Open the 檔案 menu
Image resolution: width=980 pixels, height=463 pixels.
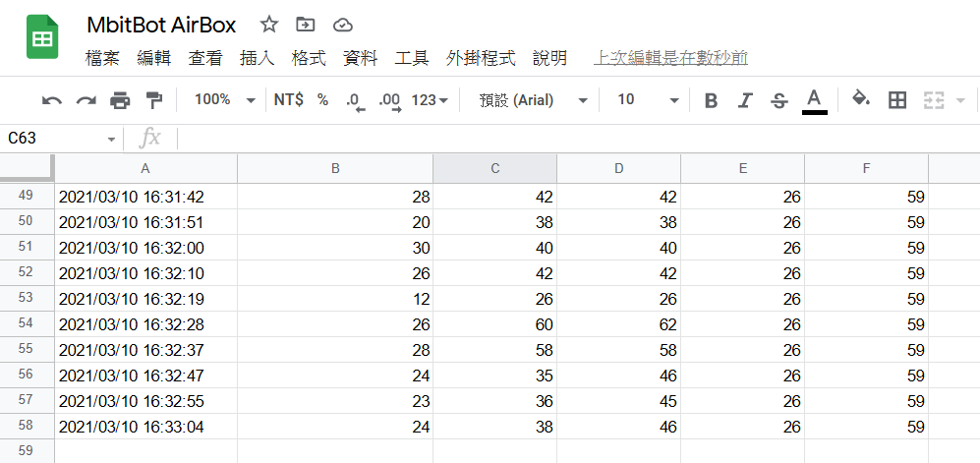[102, 59]
